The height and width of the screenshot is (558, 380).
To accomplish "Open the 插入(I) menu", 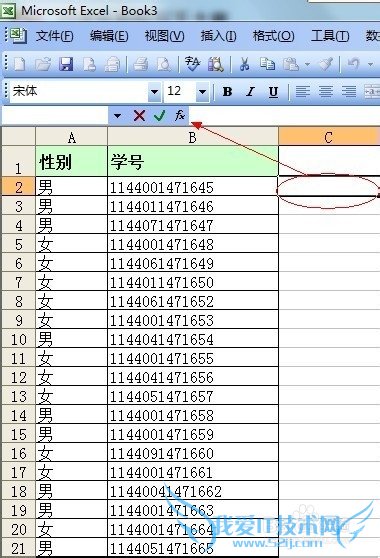I will pyautogui.click(x=218, y=36).
